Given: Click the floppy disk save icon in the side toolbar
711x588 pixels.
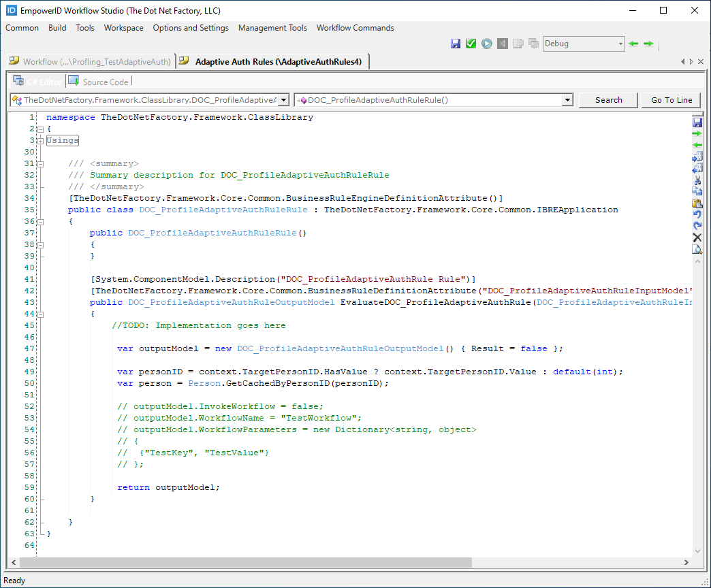Looking at the screenshot, I should coord(697,122).
